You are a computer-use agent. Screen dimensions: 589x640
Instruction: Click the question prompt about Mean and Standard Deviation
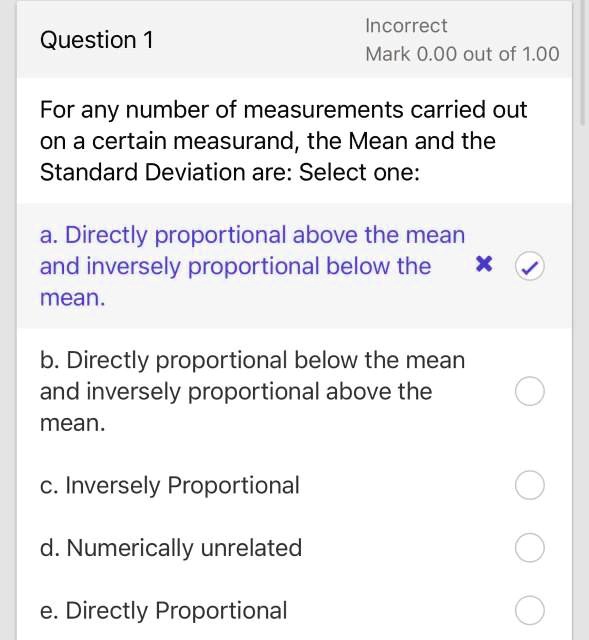tap(284, 141)
